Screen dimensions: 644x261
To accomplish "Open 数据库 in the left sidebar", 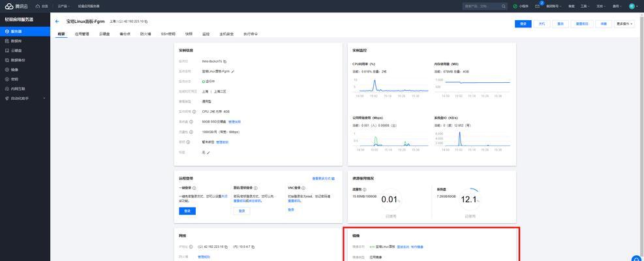I will (x=25, y=41).
